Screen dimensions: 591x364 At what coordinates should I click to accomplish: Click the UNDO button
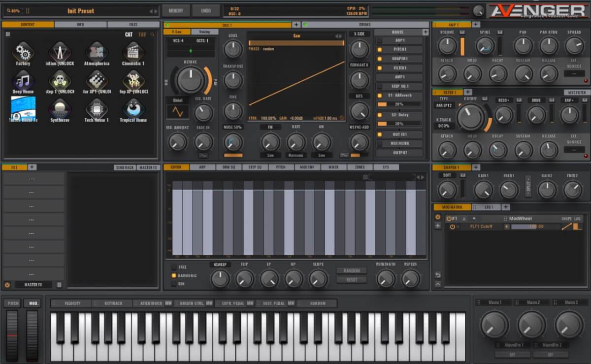(206, 11)
